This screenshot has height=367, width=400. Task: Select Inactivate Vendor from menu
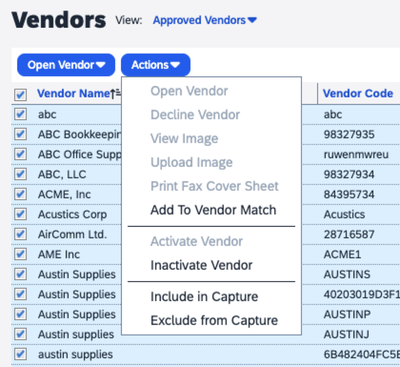point(201,265)
